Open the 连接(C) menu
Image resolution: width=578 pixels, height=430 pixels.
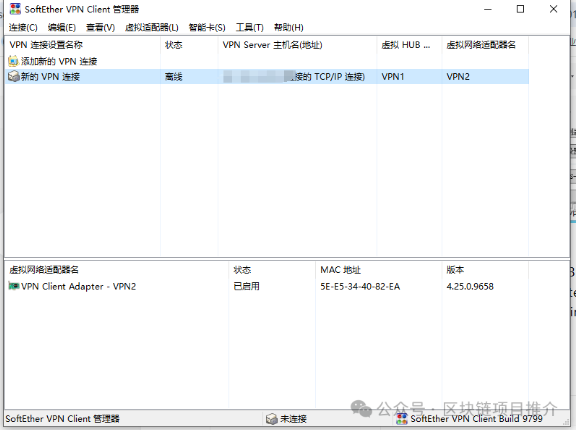click(x=23, y=27)
